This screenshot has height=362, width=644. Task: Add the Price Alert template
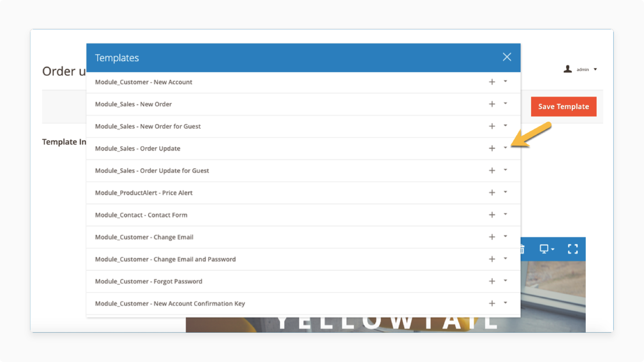(x=492, y=192)
